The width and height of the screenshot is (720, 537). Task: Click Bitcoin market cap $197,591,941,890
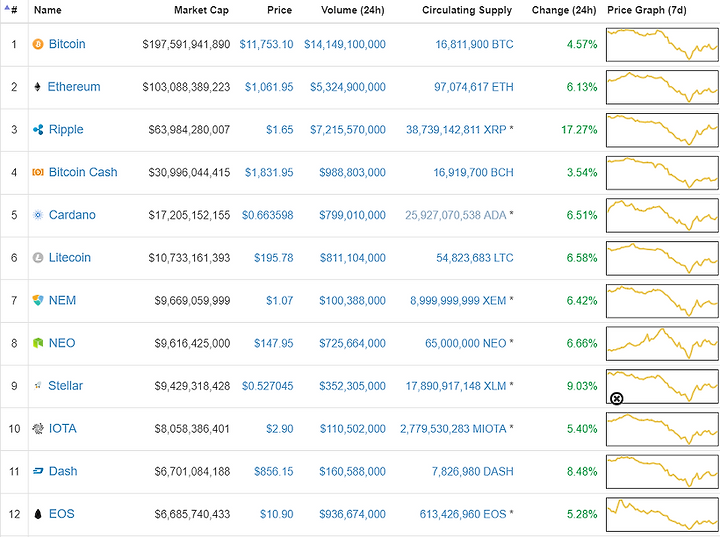186,45
